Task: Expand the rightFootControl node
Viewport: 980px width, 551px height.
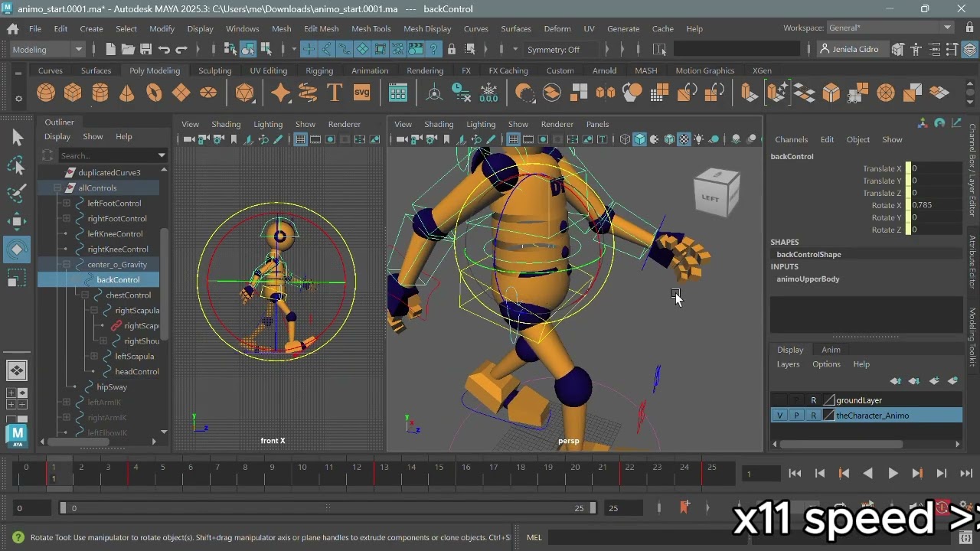Action: tap(67, 219)
